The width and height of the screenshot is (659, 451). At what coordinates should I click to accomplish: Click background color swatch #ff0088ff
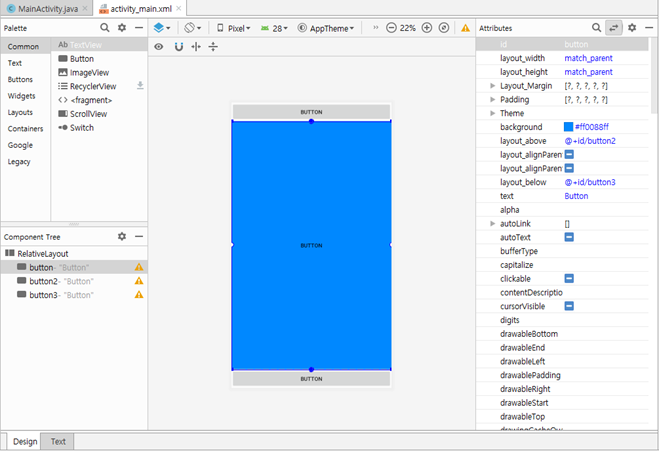[x=568, y=127]
